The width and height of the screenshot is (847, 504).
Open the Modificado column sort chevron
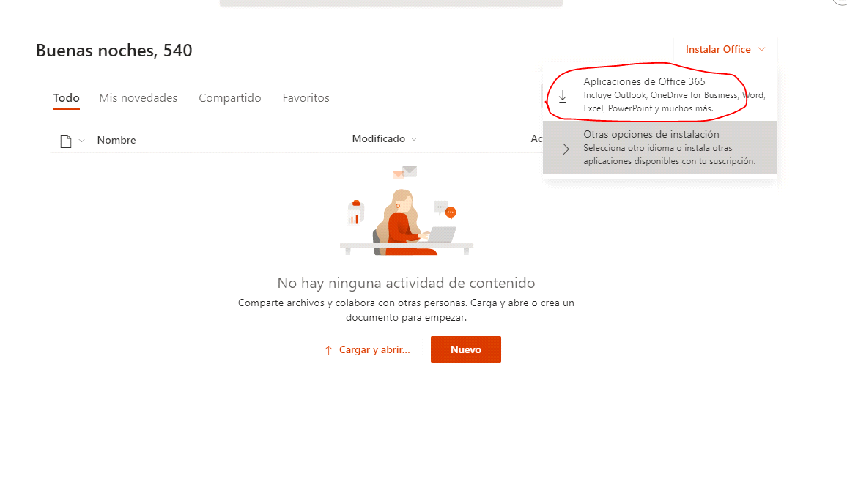(x=414, y=139)
